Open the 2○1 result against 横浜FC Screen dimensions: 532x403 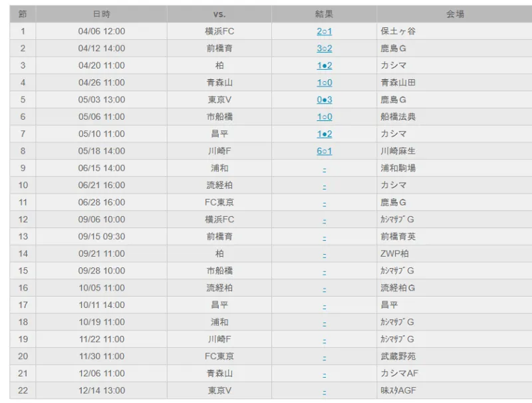pyautogui.click(x=325, y=31)
